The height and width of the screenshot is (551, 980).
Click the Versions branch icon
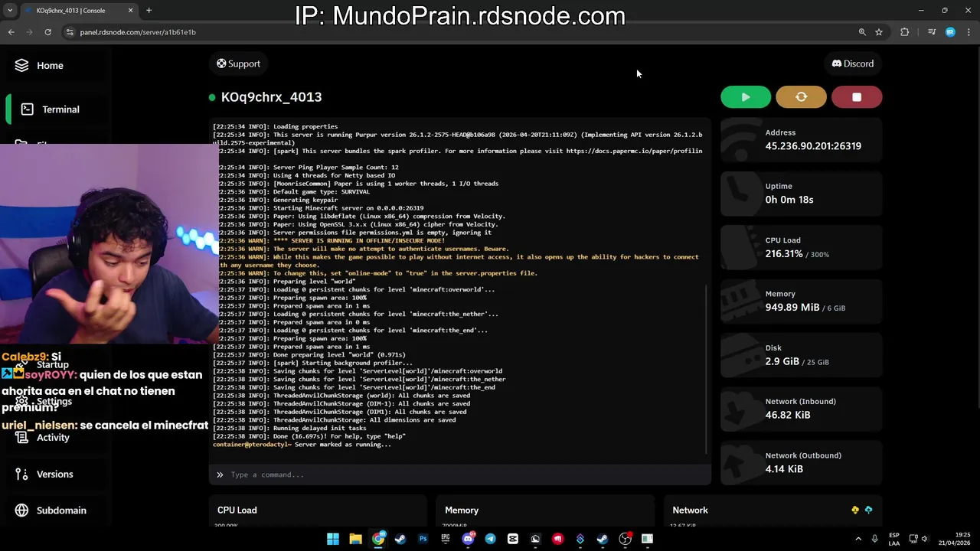click(x=21, y=474)
